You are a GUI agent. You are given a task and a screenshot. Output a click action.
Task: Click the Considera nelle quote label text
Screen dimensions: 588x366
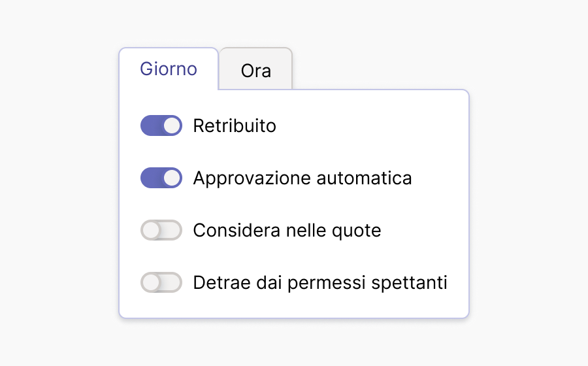(287, 230)
